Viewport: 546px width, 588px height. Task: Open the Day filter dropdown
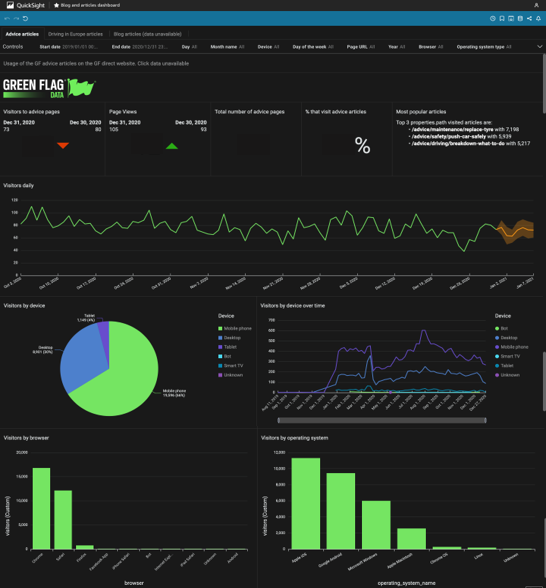(189, 47)
